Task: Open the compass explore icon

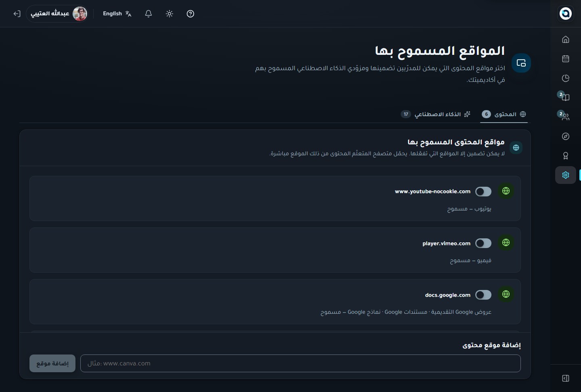Action: 566,136
